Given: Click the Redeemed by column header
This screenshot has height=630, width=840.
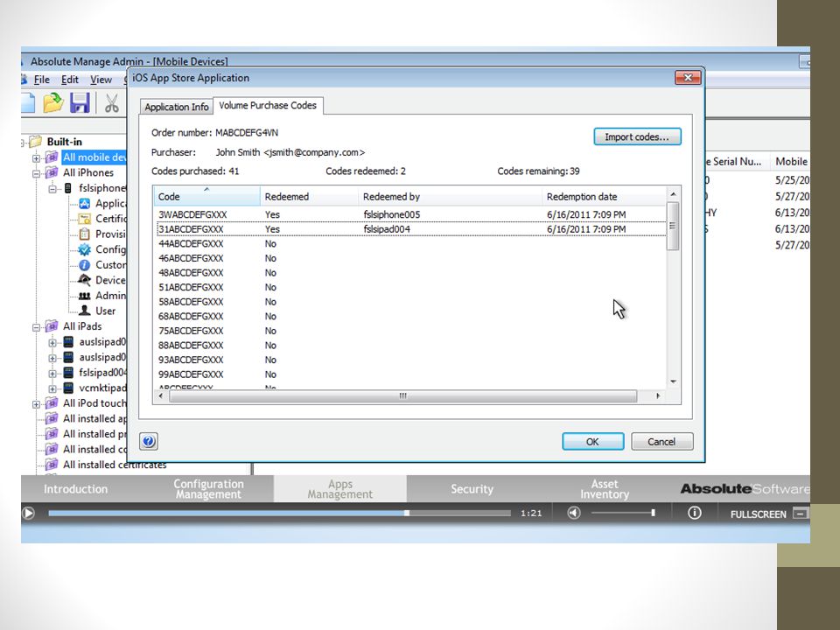Looking at the screenshot, I should [x=450, y=197].
